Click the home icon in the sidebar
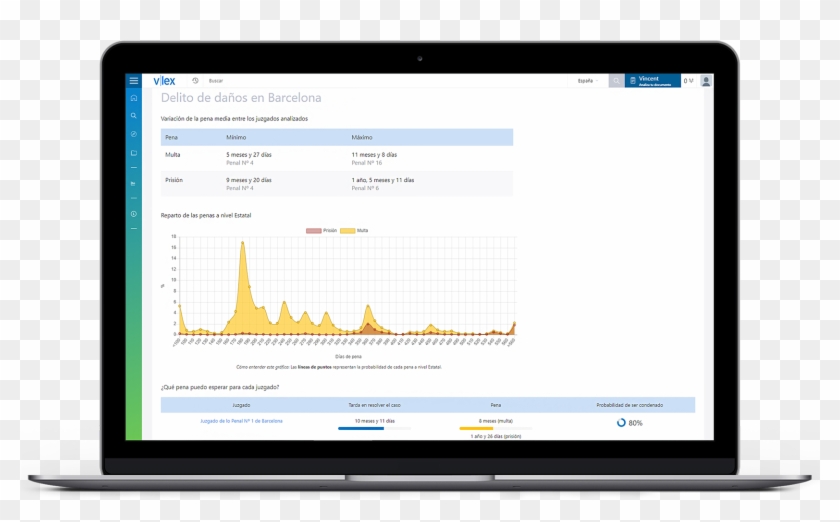 (x=134, y=98)
